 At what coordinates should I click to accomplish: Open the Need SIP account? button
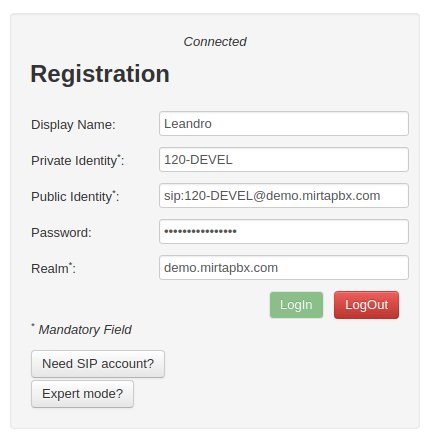point(98,364)
